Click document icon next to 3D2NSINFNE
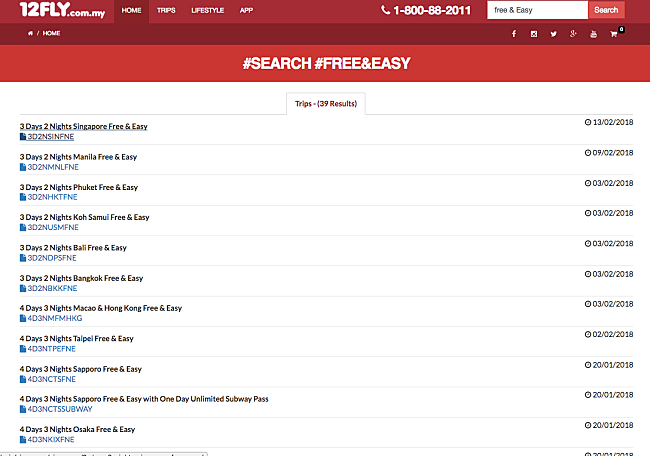The image size is (650, 456). click(23, 136)
